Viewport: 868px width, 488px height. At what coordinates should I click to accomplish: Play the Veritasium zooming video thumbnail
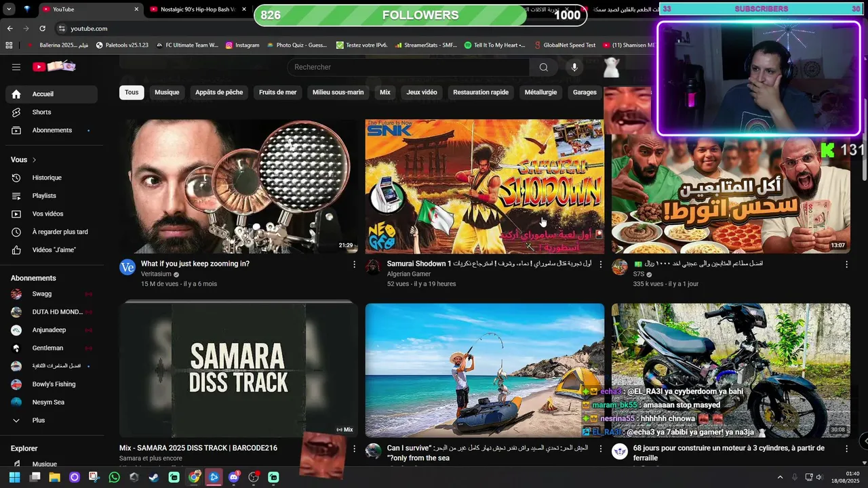[239, 186]
